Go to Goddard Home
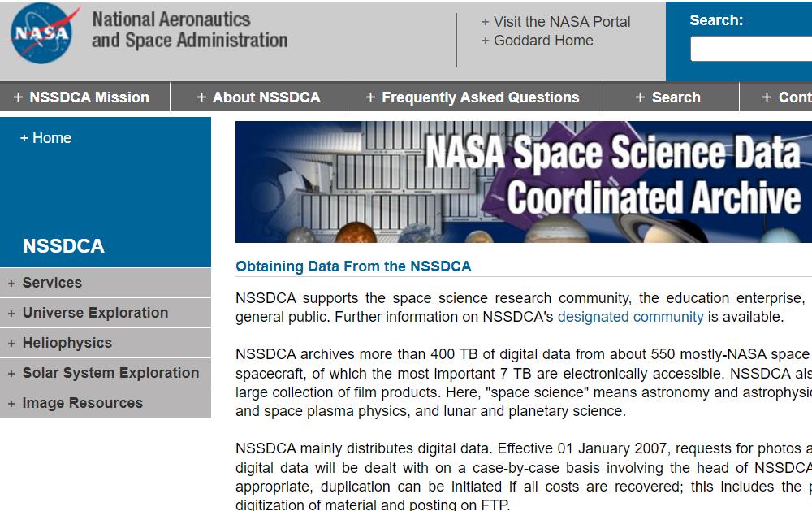The image size is (812, 511). 537,41
